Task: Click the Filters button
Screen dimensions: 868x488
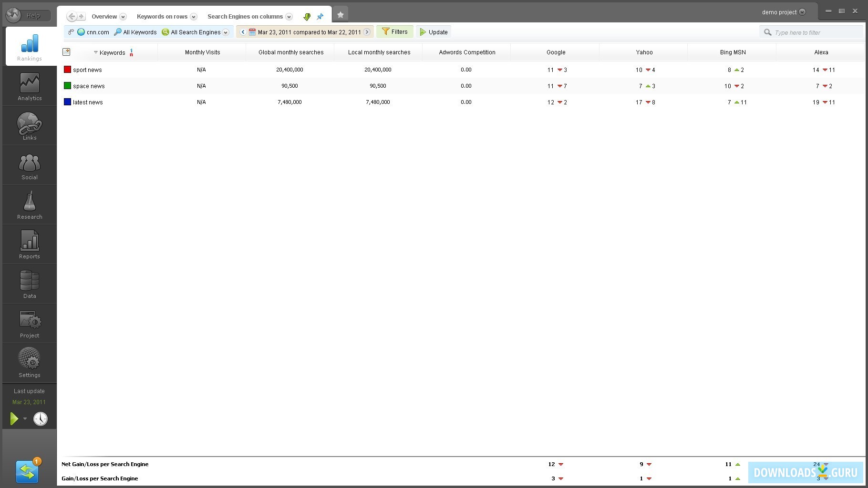Action: [x=394, y=32]
